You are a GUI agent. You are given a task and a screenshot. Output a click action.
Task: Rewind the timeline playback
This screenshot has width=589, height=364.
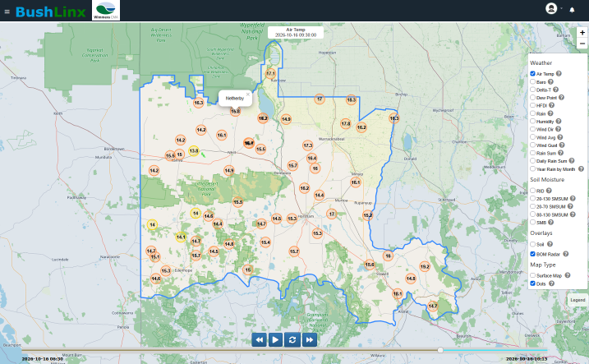point(260,340)
